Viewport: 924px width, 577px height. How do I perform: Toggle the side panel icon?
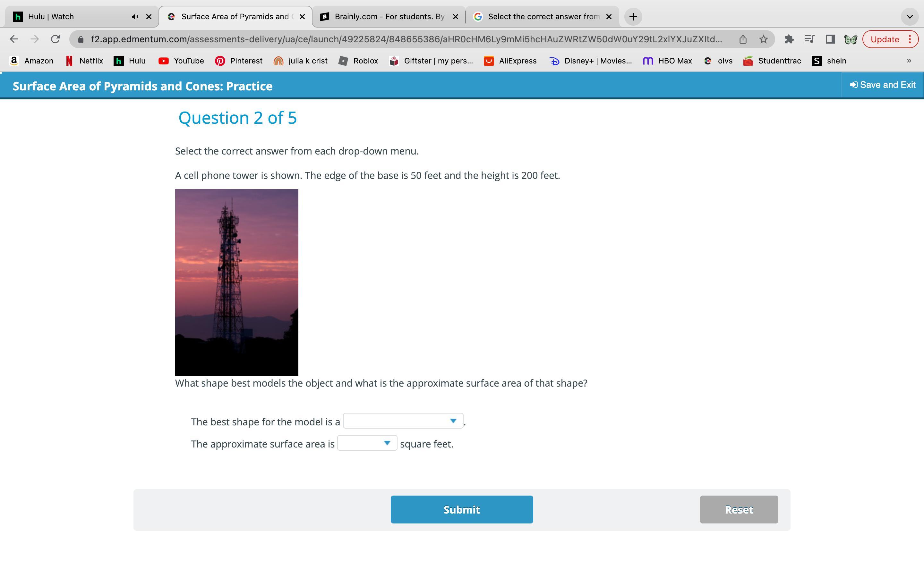830,39
